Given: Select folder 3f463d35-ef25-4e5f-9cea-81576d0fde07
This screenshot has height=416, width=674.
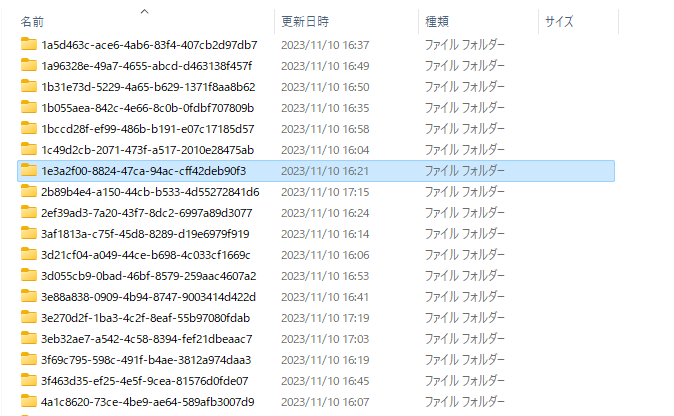Looking at the screenshot, I should [144, 381].
